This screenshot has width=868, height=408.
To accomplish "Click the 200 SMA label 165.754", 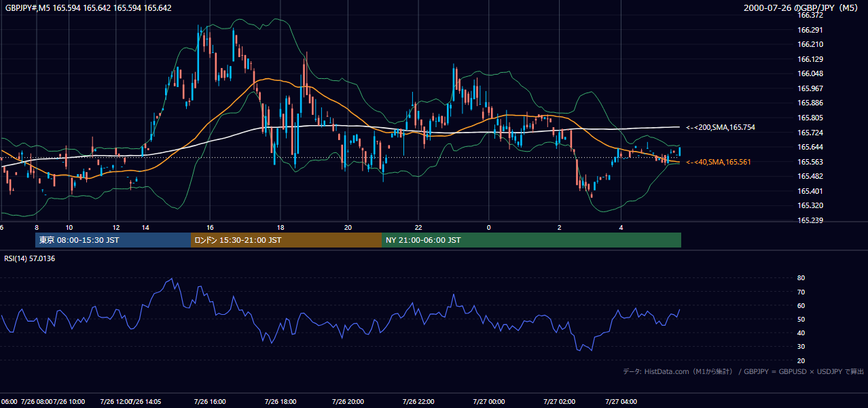I will coord(721,127).
